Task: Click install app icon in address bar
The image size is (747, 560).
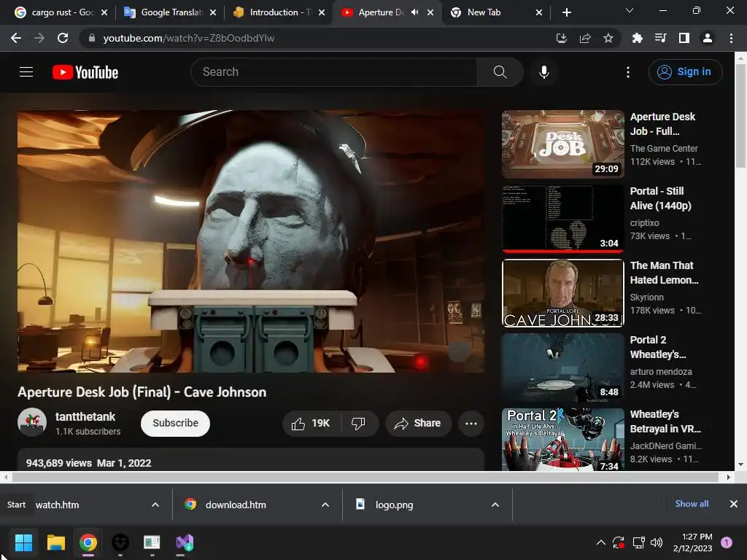Action: (562, 38)
